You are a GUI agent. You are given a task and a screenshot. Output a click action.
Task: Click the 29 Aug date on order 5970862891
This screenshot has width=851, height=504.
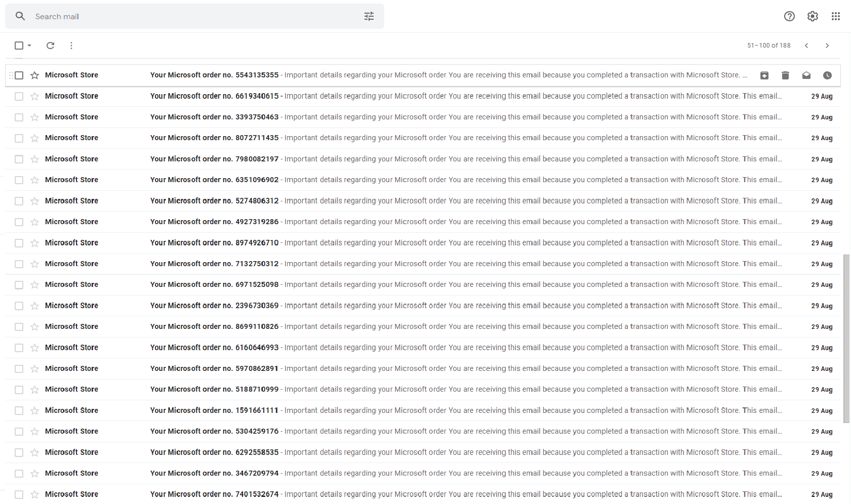822,369
